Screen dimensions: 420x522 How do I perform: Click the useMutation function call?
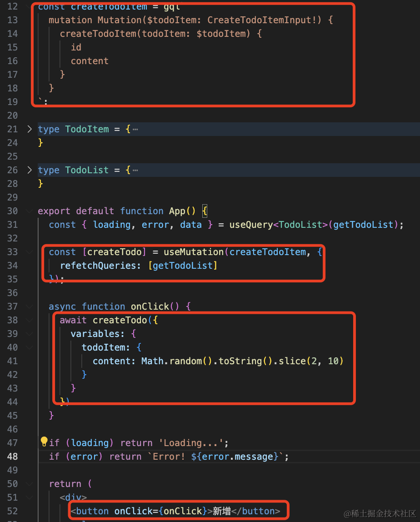pyautogui.click(x=198, y=252)
